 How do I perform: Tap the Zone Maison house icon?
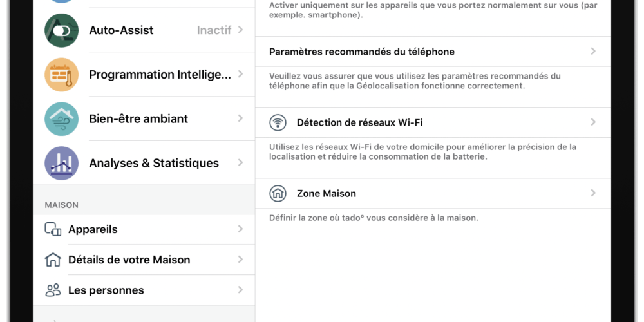tap(278, 193)
